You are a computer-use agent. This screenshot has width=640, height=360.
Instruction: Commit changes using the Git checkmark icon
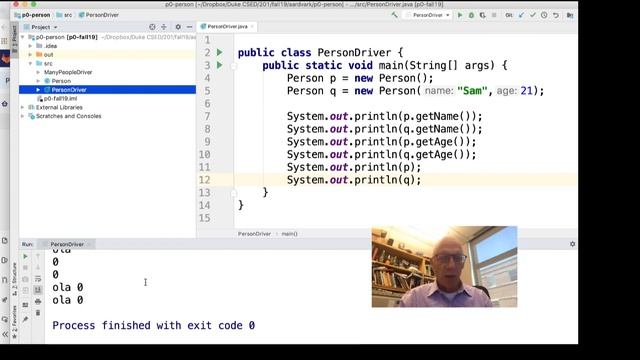click(533, 15)
